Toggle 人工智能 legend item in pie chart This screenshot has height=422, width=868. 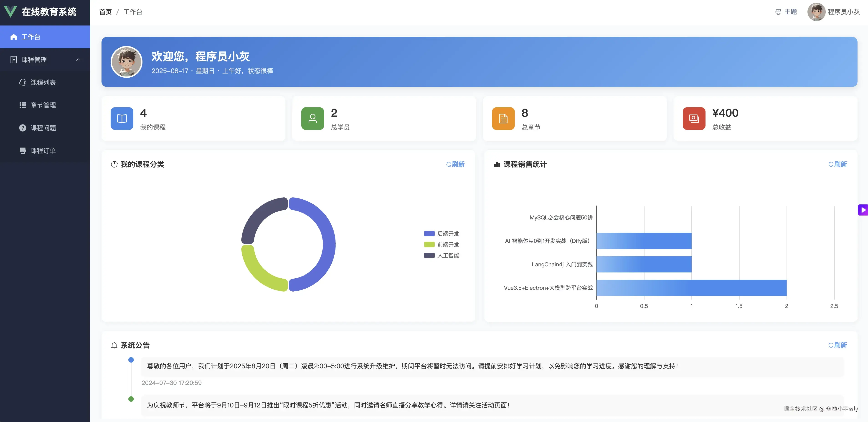tap(442, 255)
